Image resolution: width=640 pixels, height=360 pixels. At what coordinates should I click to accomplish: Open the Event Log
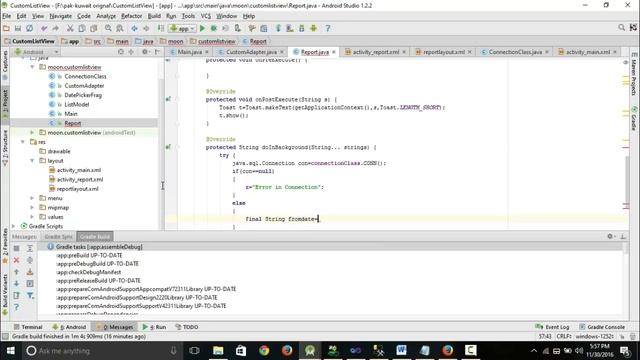point(552,327)
